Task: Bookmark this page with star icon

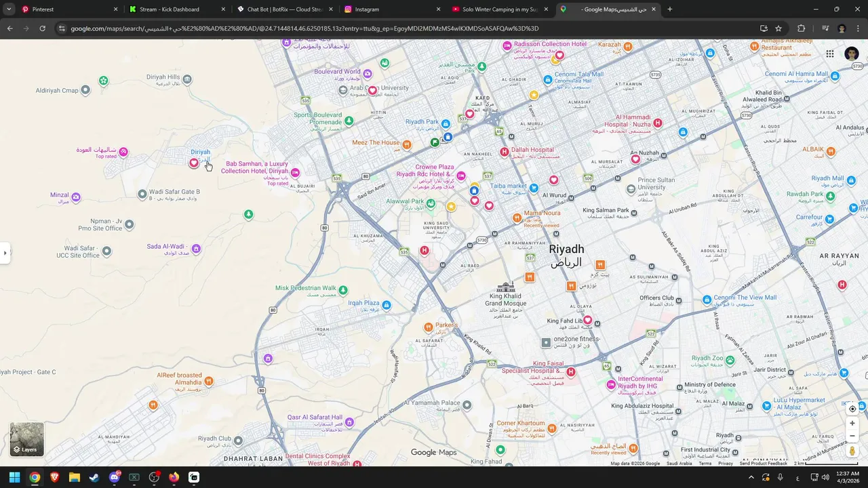Action: tap(778, 28)
